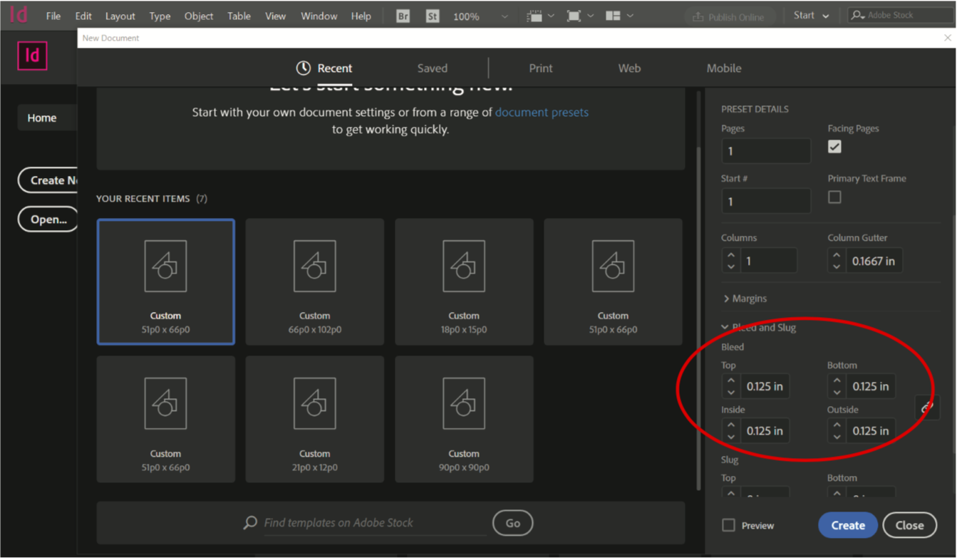957x560 pixels.
Task: Click the Screen Mode icon
Action: [x=574, y=16]
